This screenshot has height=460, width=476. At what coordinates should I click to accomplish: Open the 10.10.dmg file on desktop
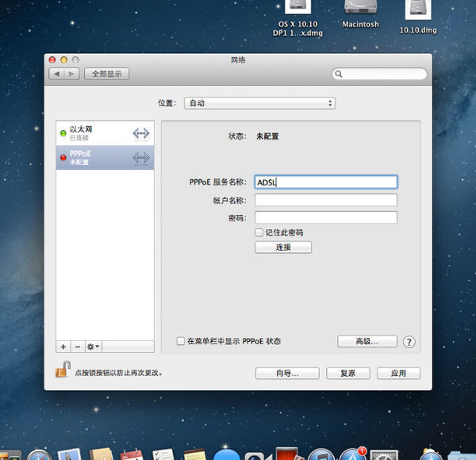tap(416, 10)
